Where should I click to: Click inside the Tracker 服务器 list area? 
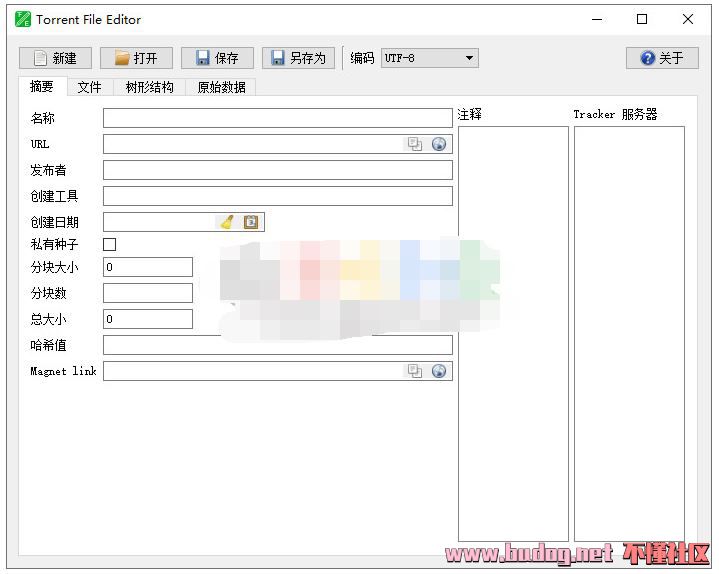(629, 334)
